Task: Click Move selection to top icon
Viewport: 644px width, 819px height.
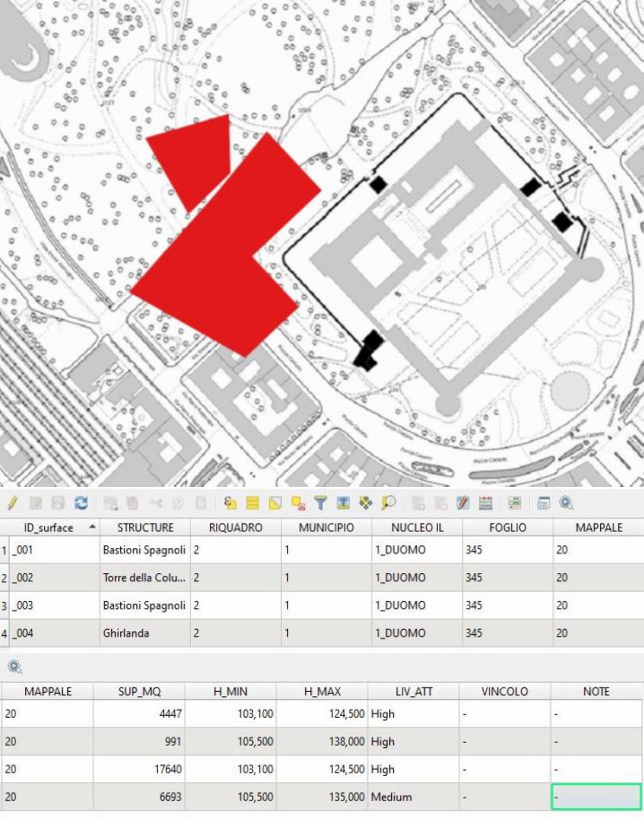Action: tap(343, 503)
